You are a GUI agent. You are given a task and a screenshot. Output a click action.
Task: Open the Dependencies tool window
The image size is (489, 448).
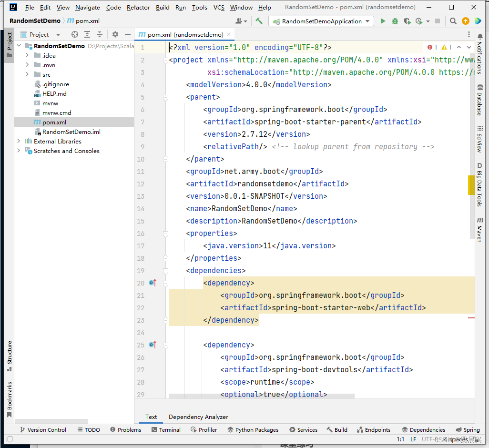coord(424,429)
